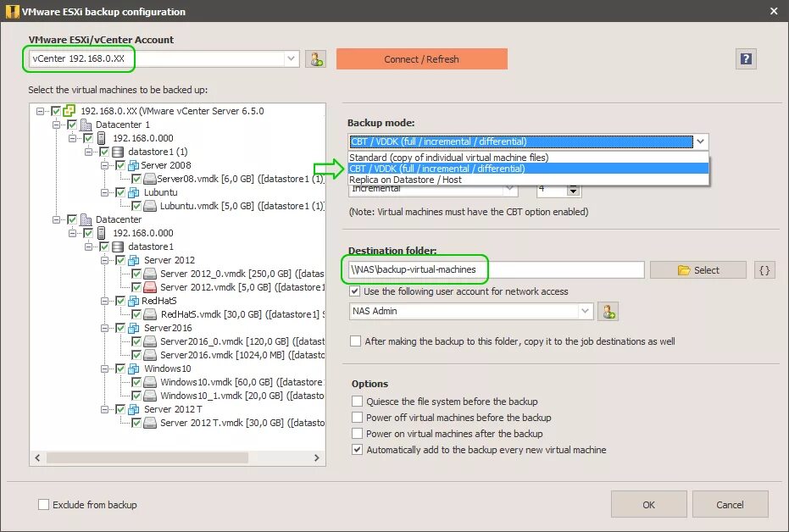Open help via the question mark icon
Screen dimensions: 789x532
[746, 59]
